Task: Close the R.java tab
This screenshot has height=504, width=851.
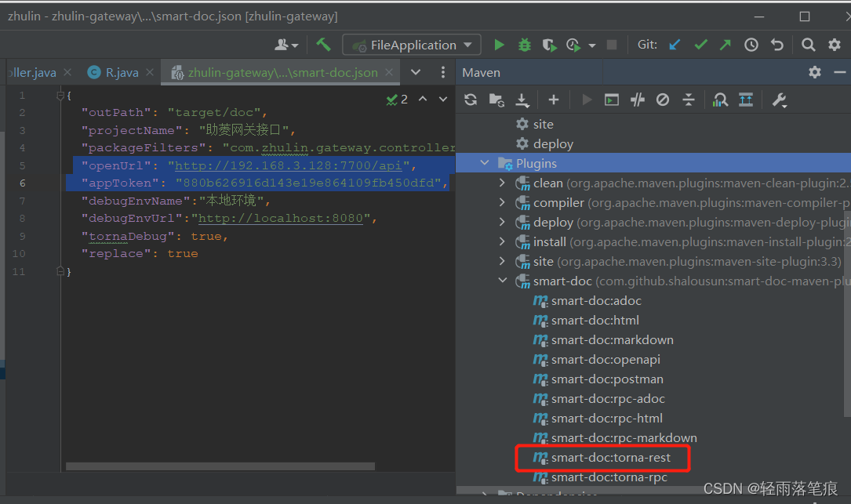Action: 150,72
